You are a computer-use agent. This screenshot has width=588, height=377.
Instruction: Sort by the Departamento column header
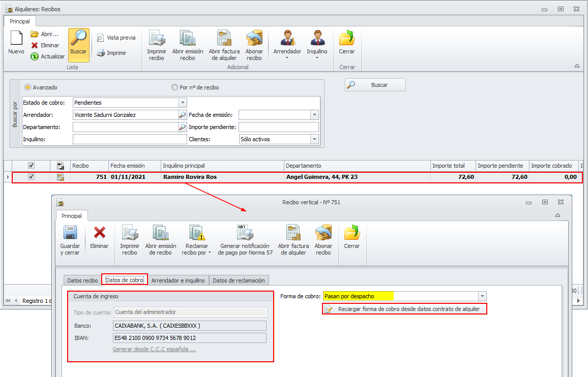tap(357, 166)
